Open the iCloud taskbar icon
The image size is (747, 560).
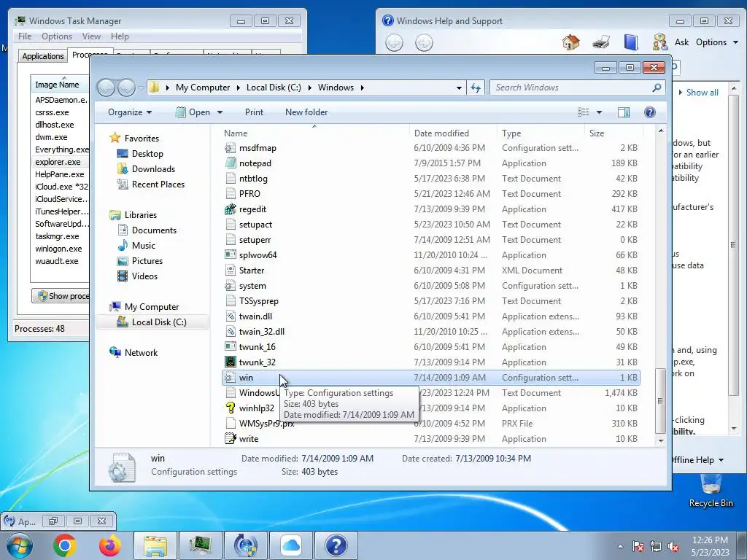coord(290,545)
